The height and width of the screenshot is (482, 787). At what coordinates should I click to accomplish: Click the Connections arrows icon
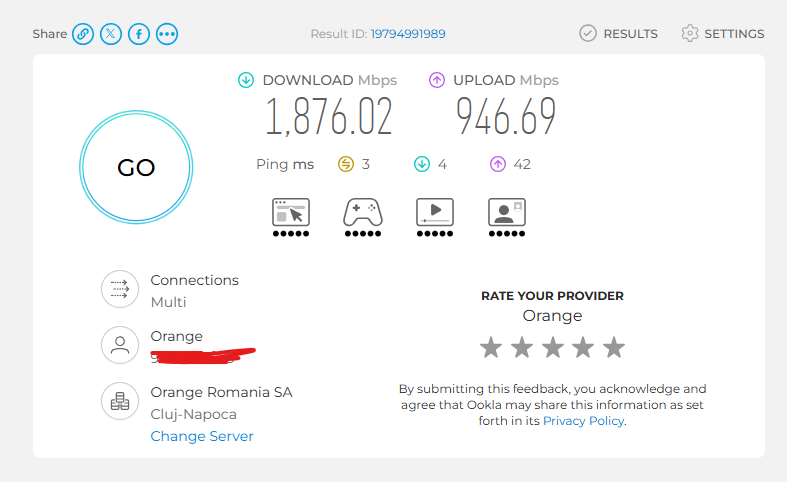120,289
